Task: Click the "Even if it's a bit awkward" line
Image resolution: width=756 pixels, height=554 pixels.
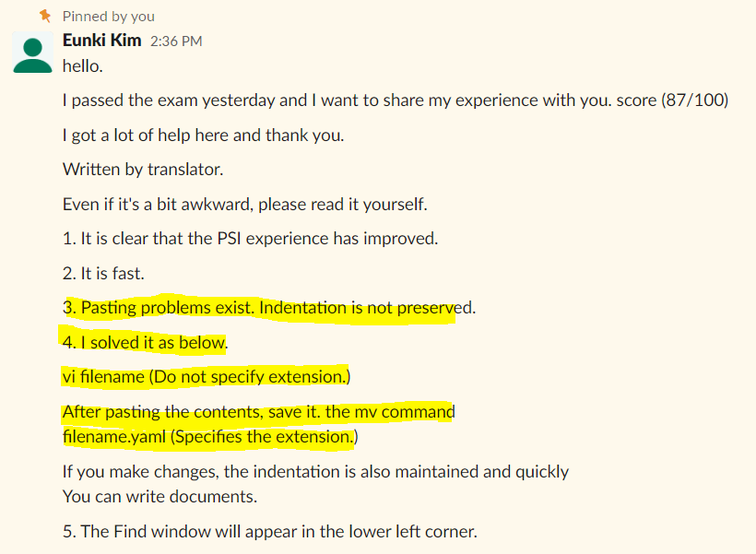Action: [244, 204]
